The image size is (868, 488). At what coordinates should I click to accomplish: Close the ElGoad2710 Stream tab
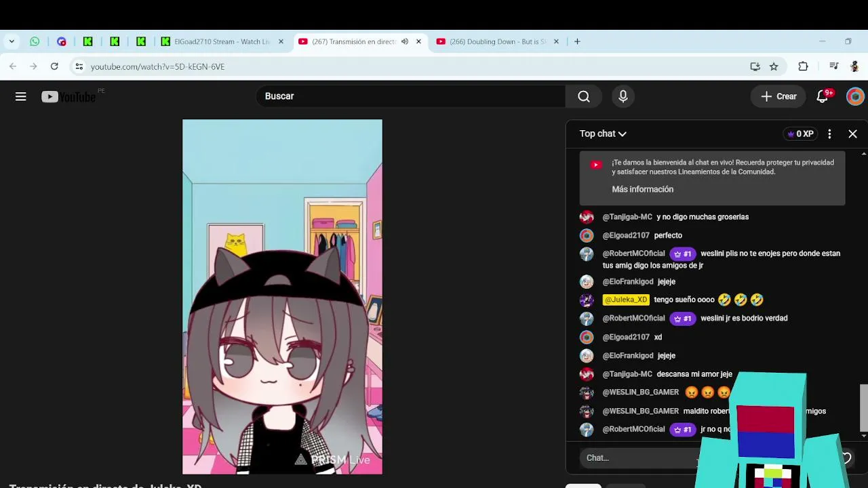click(x=281, y=41)
